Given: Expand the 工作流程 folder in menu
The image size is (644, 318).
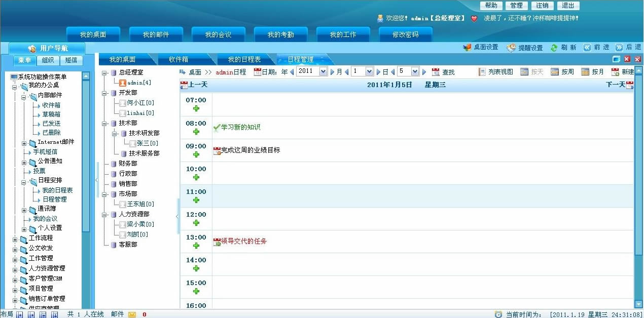Looking at the screenshot, I should [15, 239].
